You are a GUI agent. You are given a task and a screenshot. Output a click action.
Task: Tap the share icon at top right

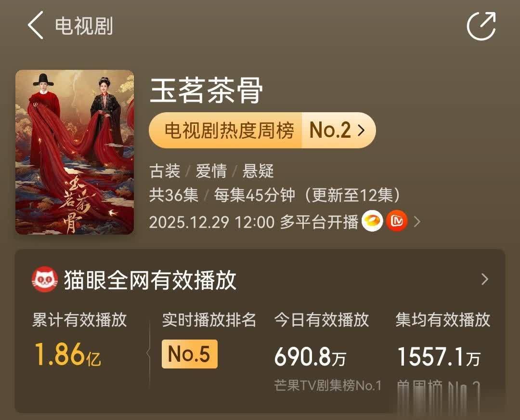pos(481,26)
